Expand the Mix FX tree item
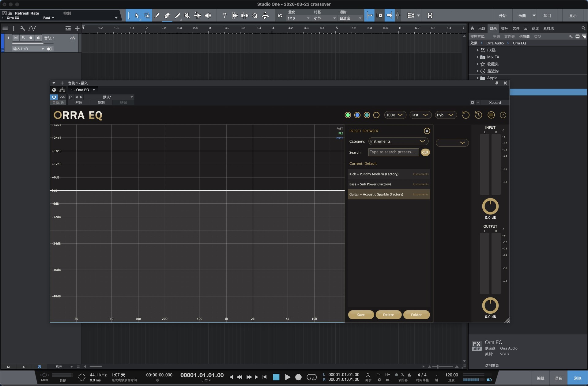Viewport: 588px width, 386px height. pyautogui.click(x=478, y=57)
